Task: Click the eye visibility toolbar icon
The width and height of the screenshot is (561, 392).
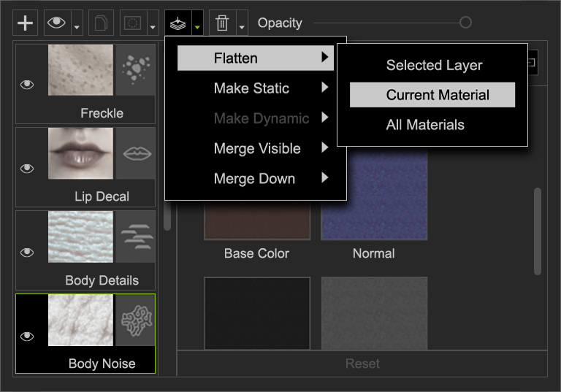Action: coord(56,23)
